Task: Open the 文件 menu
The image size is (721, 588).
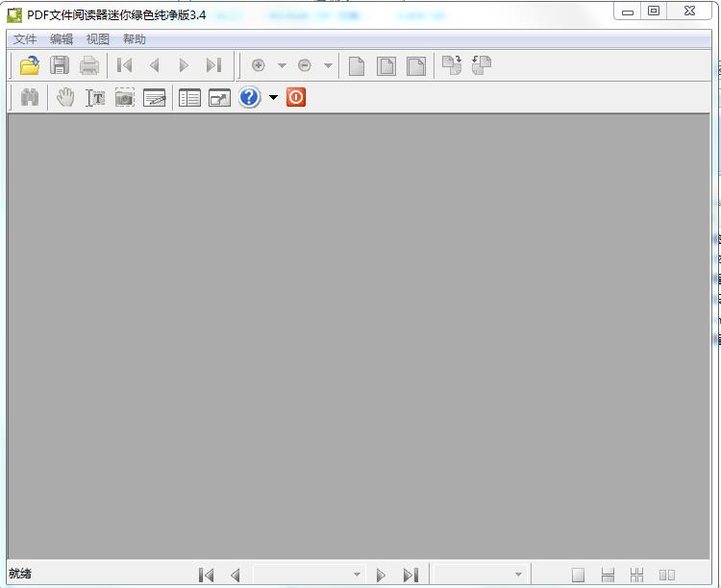Action: coord(25,39)
